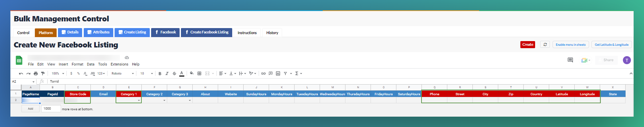Format as percent with the % icon
Image resolution: width=644 pixels, height=127 pixels.
pos(78,74)
